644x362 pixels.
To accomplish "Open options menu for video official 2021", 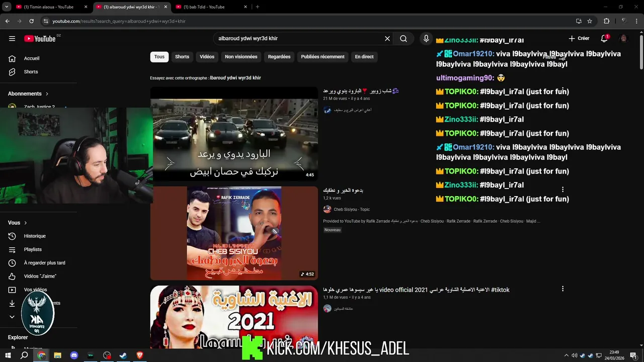I will click(562, 289).
